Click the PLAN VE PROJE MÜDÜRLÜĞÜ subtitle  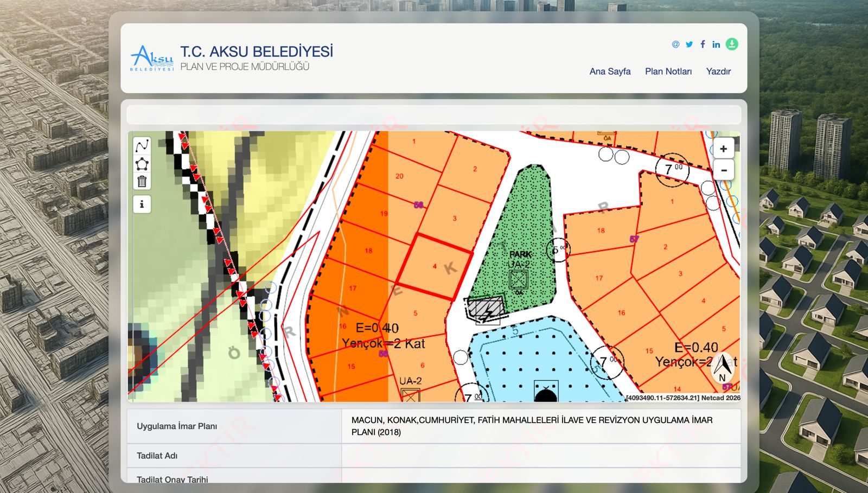coord(245,67)
